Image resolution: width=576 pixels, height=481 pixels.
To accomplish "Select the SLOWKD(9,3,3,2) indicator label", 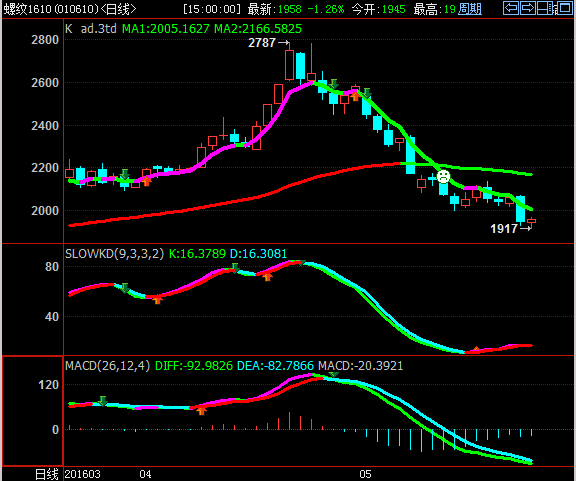I will (114, 254).
